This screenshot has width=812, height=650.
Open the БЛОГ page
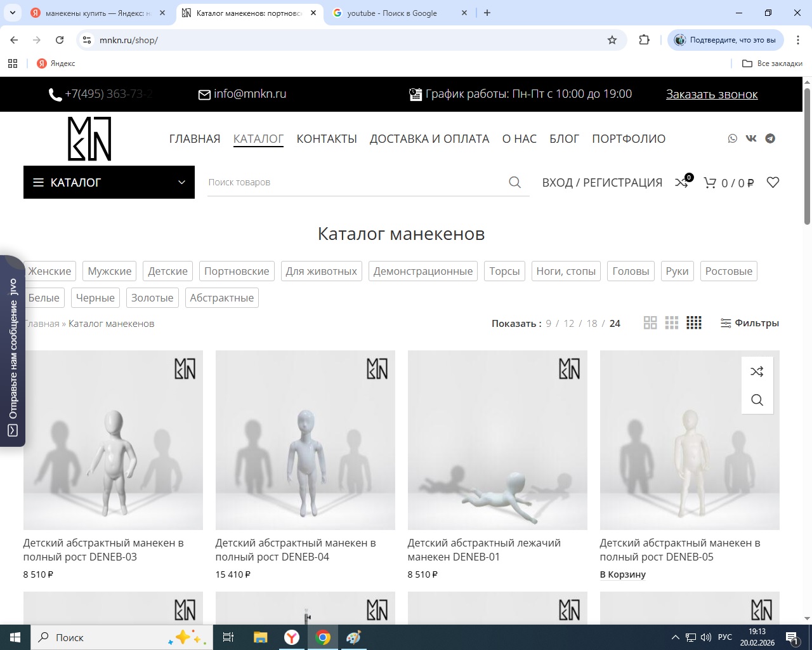pos(565,138)
